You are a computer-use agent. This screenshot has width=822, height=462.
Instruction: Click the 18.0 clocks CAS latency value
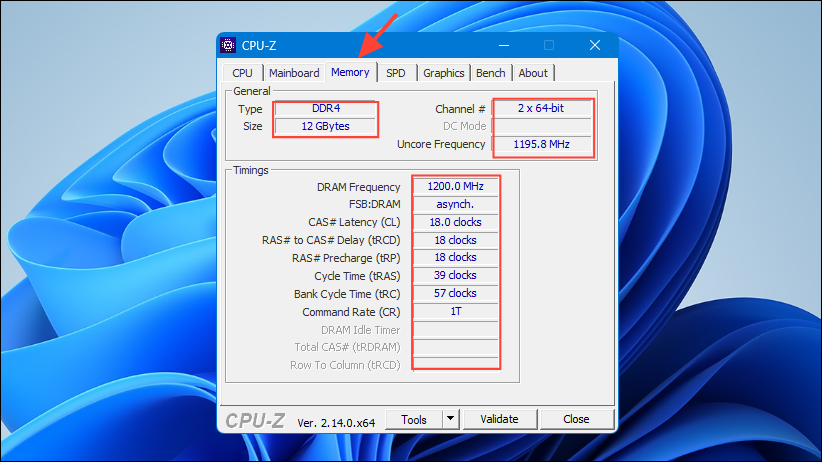coord(456,222)
